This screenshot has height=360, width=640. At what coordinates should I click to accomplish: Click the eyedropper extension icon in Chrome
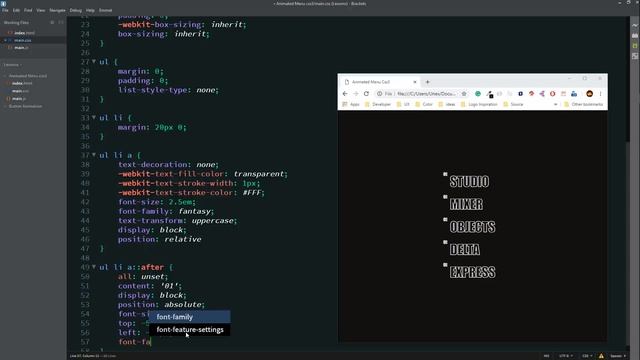[489, 94]
